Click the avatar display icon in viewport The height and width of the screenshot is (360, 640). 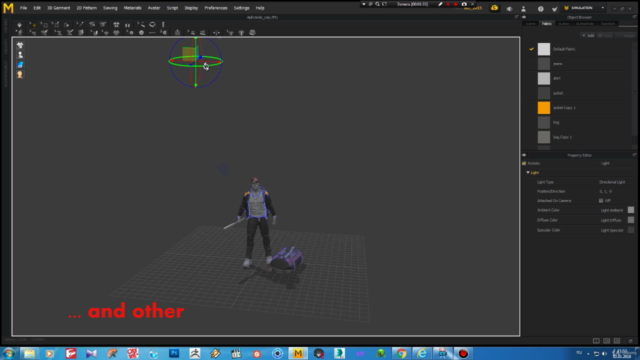click(x=20, y=55)
